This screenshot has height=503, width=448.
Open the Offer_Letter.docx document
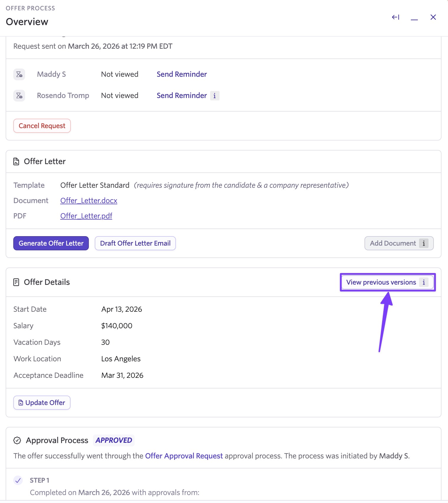pos(89,201)
